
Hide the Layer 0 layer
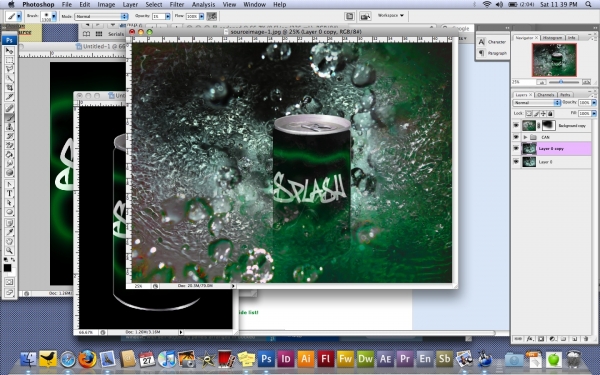[516, 162]
